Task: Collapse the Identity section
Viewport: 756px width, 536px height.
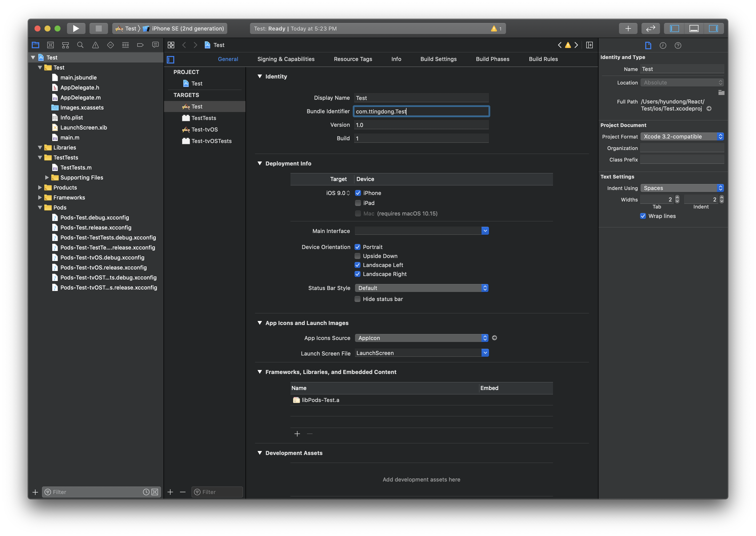Action: pos(260,76)
